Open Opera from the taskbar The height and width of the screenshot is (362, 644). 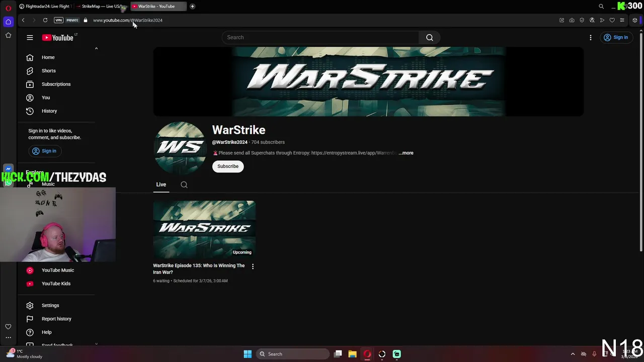pyautogui.click(x=367, y=354)
